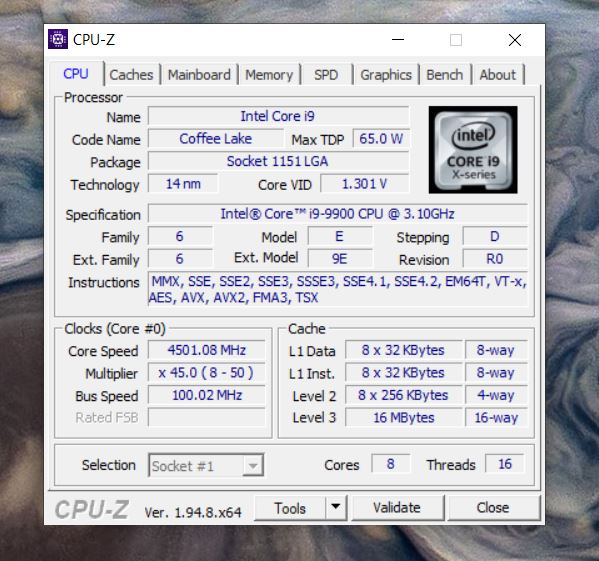Open the About tab
The width and height of the screenshot is (599, 561).
click(x=497, y=74)
